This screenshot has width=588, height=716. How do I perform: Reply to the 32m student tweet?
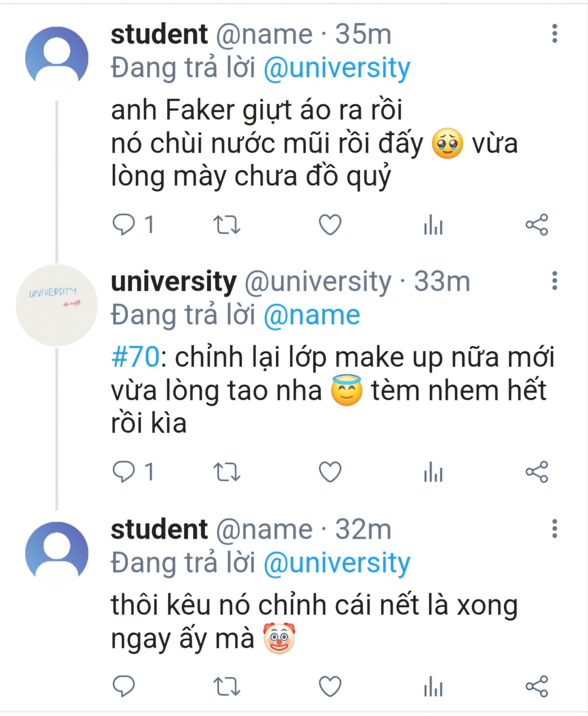pos(124,686)
